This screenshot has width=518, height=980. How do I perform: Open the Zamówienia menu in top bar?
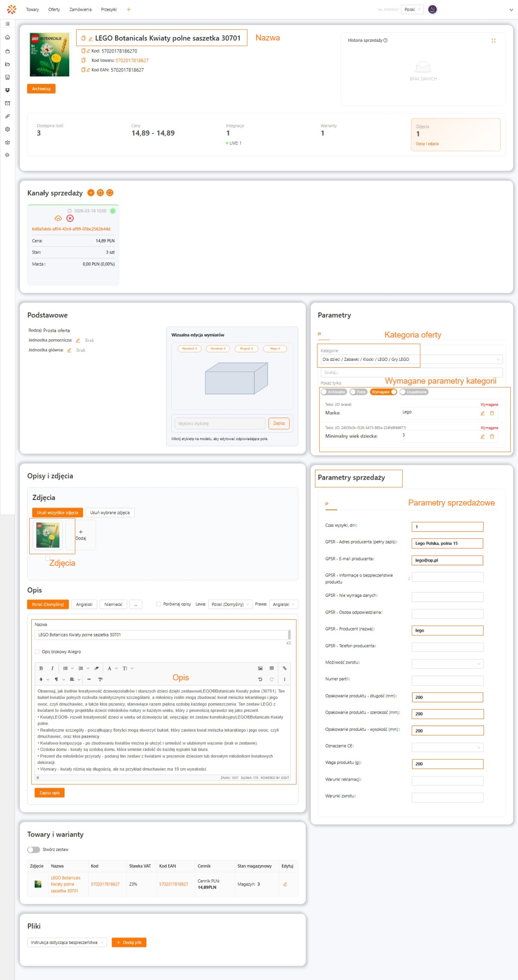pos(80,9)
